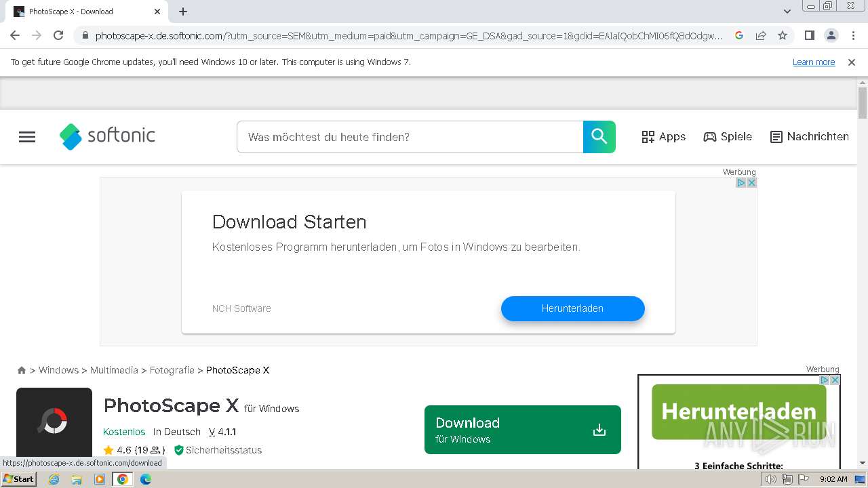Open Microsoft Edge from taskbar

coord(146,479)
